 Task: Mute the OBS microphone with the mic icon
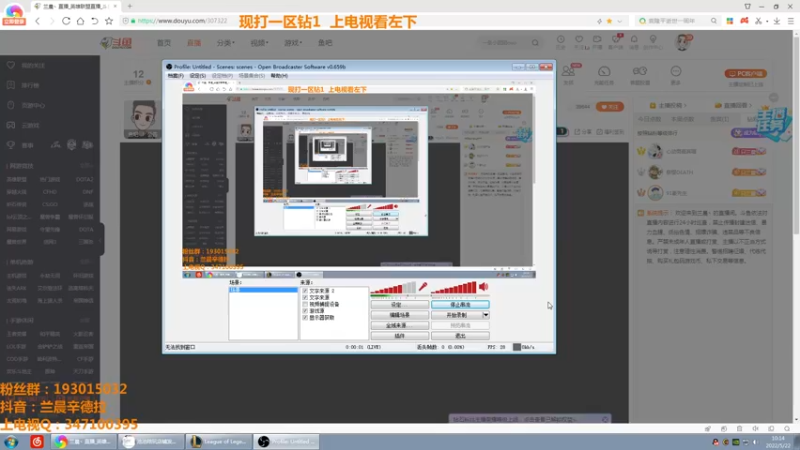(423, 287)
